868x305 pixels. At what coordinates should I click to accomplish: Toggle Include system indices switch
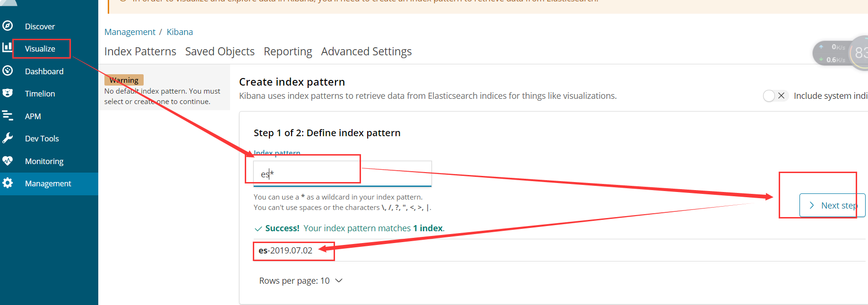(775, 96)
